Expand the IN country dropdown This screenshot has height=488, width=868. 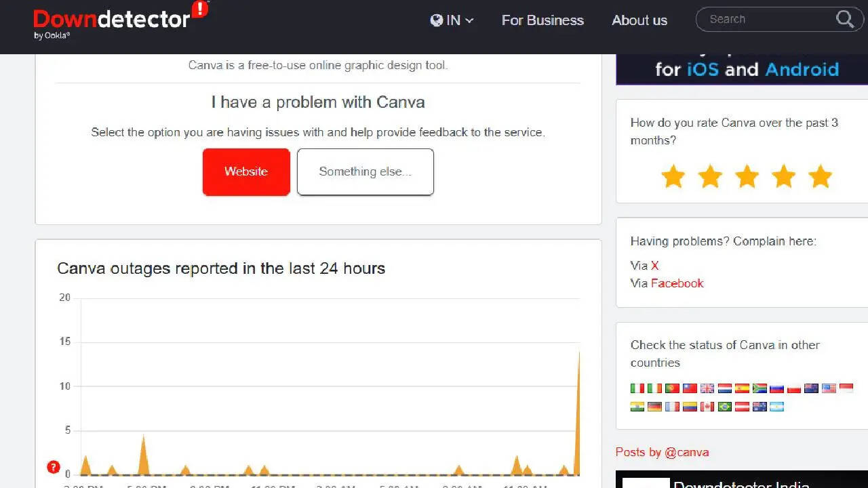(452, 20)
